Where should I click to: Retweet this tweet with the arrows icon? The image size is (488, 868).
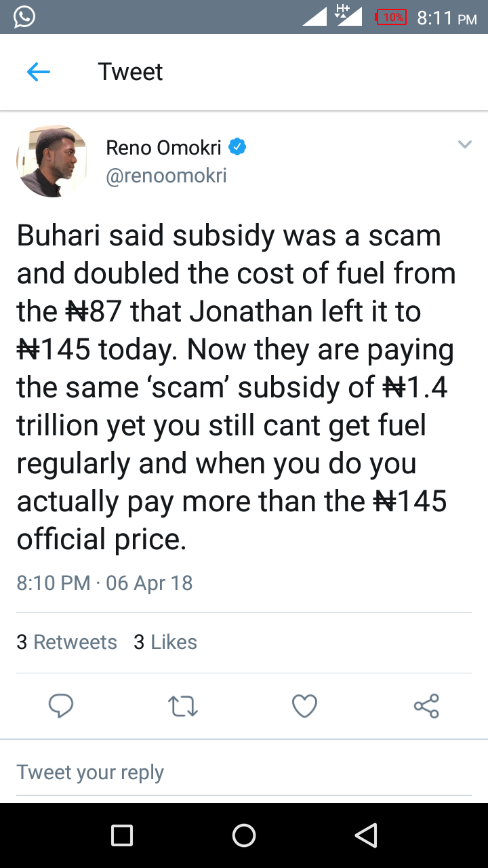click(182, 706)
